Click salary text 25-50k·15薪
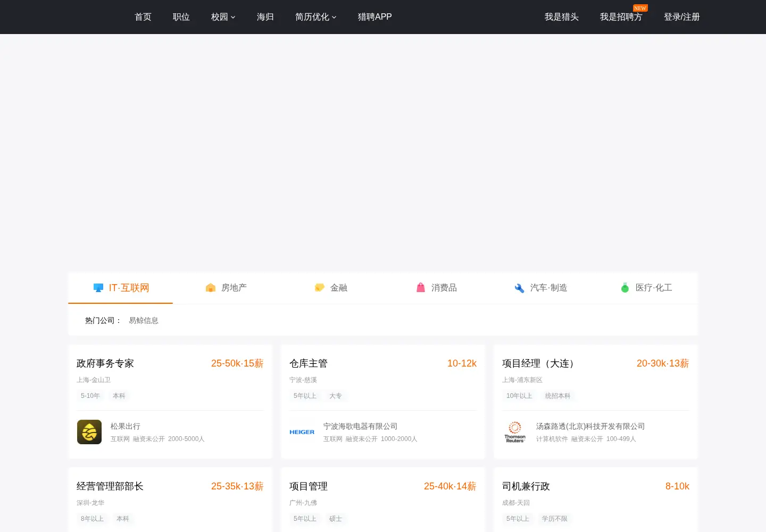This screenshot has width=766, height=532. [237, 363]
